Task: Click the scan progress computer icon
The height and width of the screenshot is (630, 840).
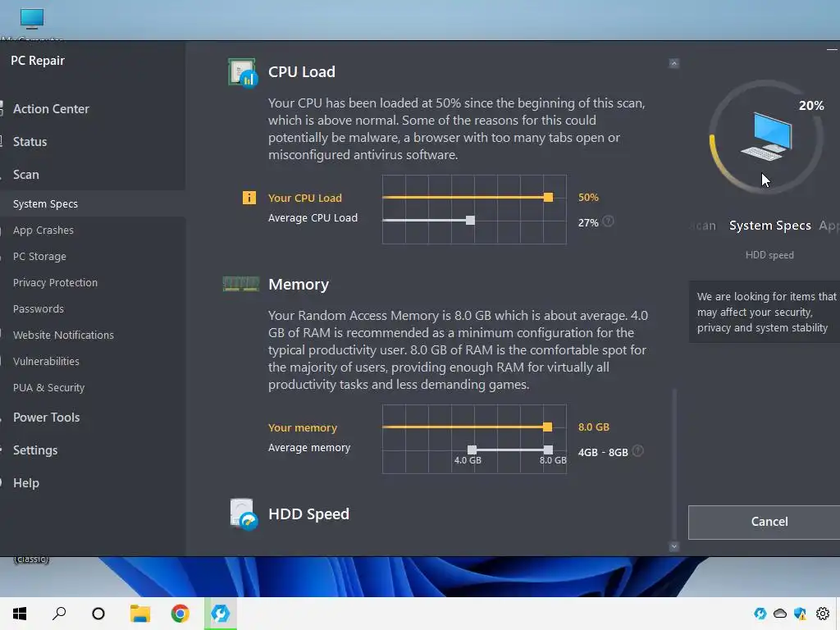Action: [767, 136]
